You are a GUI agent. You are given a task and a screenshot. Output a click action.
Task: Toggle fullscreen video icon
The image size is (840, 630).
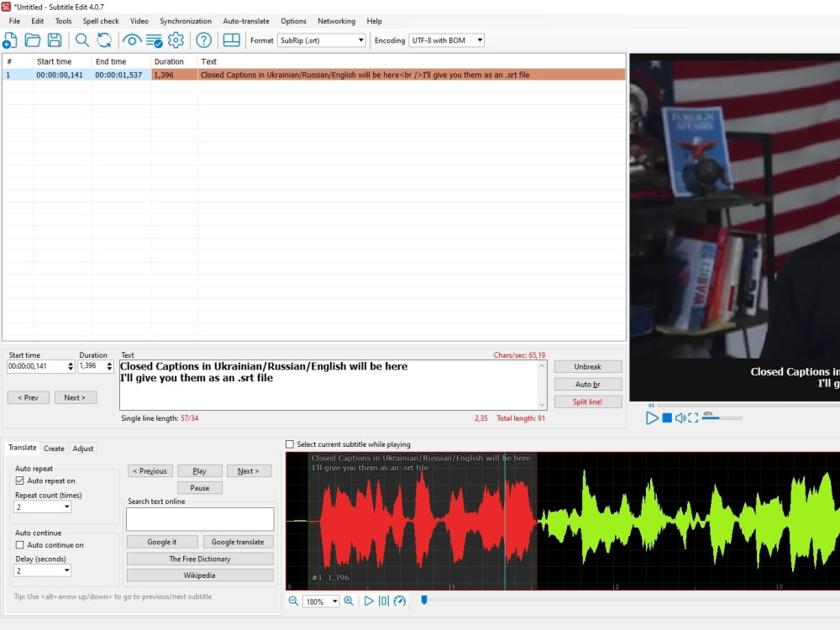tap(693, 417)
